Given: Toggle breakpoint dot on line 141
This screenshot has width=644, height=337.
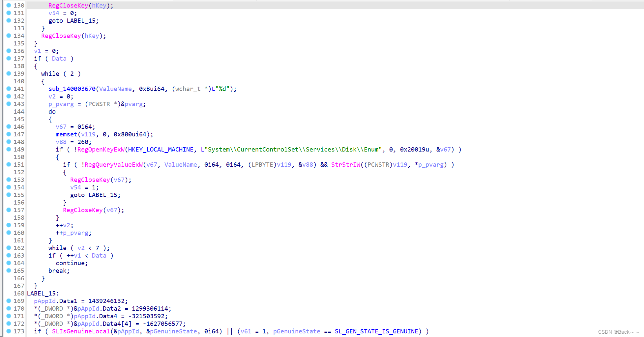Looking at the screenshot, I should (9, 89).
